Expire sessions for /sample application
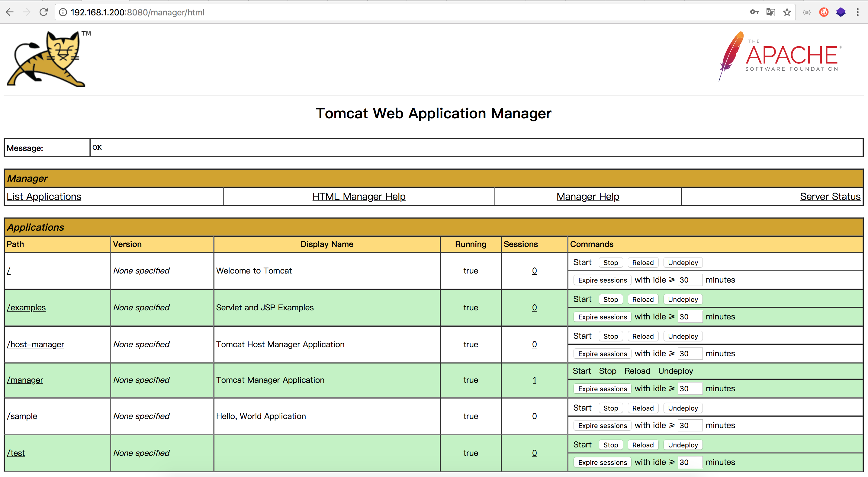 coord(603,426)
